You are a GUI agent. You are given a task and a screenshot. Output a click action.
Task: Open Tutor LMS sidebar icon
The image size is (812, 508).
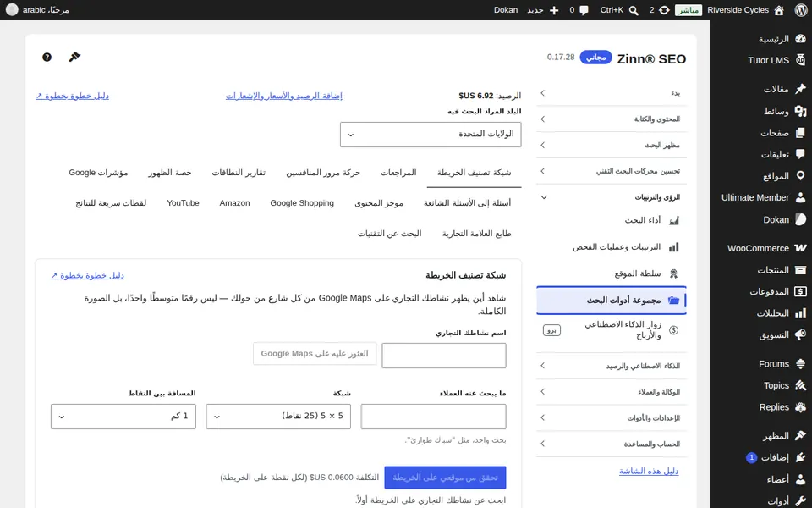[x=801, y=60]
